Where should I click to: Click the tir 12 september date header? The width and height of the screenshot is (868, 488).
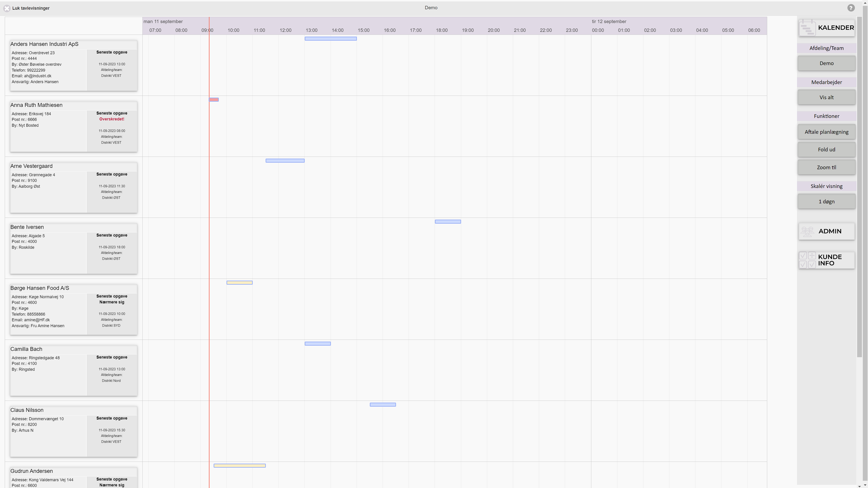coord(609,21)
